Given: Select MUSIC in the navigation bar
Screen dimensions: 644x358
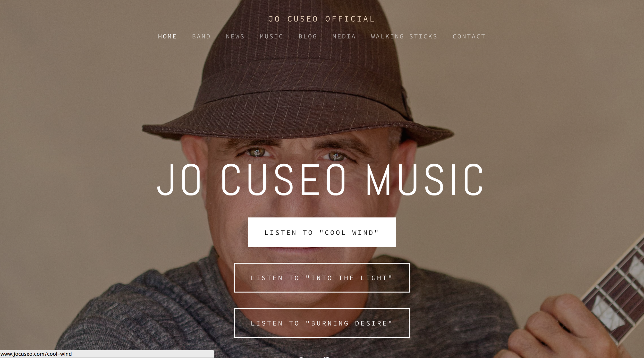Looking at the screenshot, I should click(x=271, y=37).
